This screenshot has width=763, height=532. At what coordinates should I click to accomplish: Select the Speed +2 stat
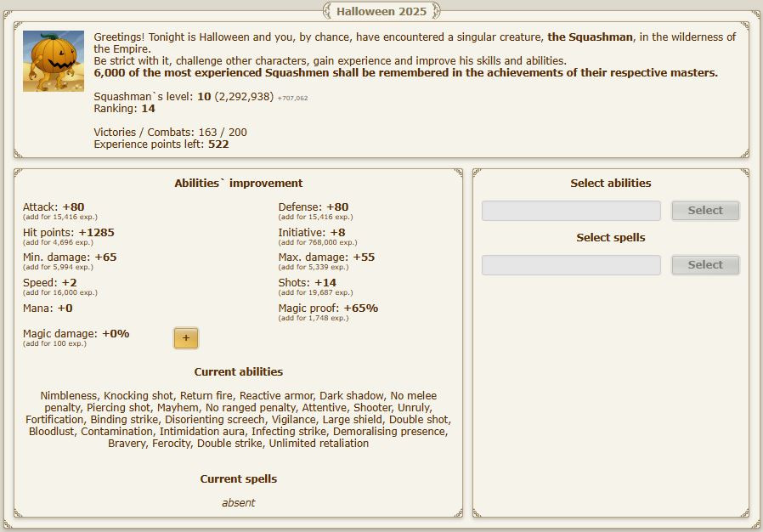[49, 283]
